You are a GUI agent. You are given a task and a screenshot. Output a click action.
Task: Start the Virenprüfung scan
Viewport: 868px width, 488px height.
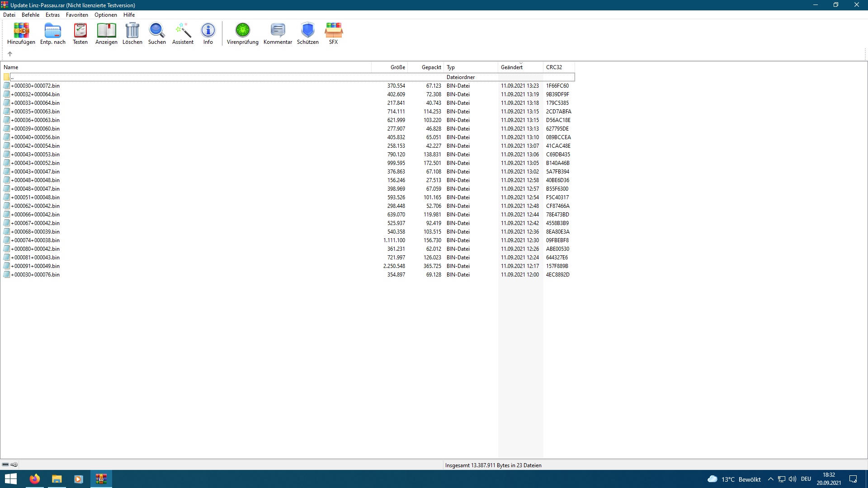(243, 33)
